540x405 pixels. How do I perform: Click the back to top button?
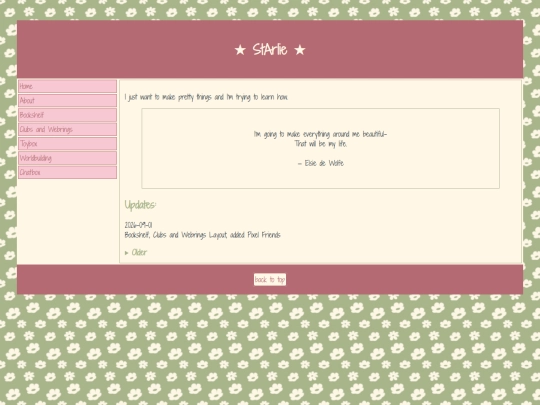(270, 279)
